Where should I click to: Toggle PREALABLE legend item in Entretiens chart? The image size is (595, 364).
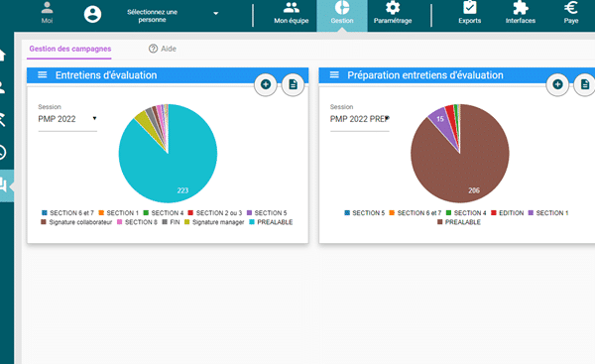coord(271,222)
